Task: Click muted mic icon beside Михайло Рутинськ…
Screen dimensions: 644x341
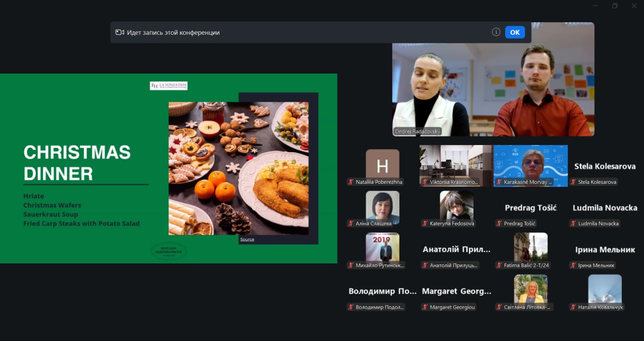Action: click(x=351, y=265)
